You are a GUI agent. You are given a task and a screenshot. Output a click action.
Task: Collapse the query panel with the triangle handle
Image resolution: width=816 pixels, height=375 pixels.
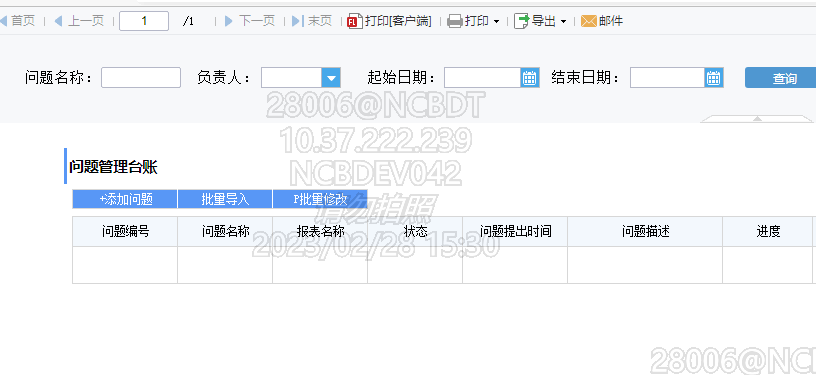click(758, 119)
